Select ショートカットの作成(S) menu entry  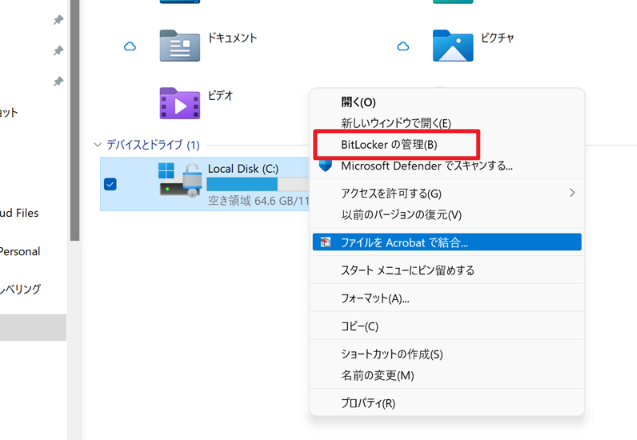pyautogui.click(x=447, y=354)
